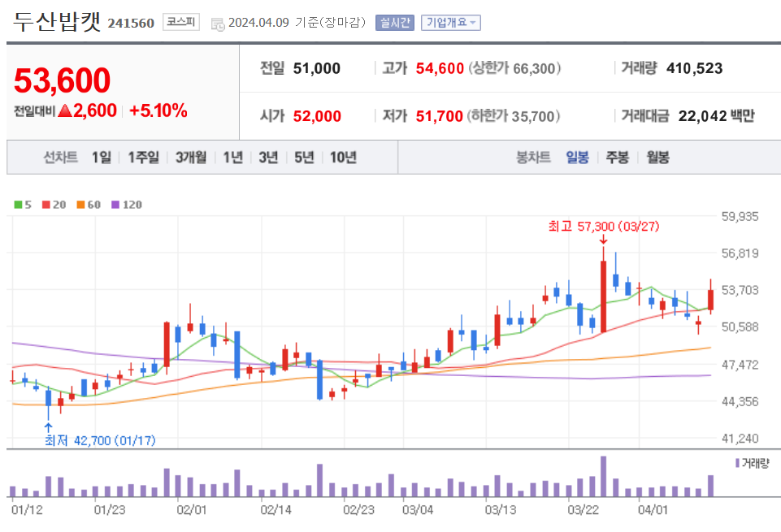The image size is (781, 532).
Task: Select the 1일 line chart tab
Action: 102,158
